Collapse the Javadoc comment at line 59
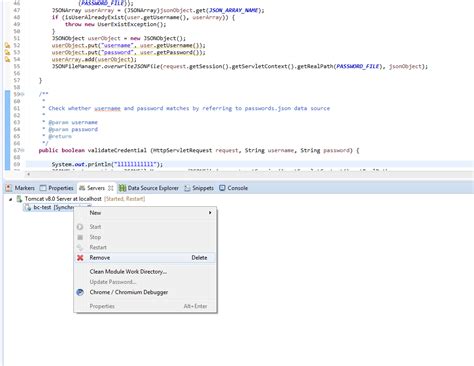 [22, 94]
